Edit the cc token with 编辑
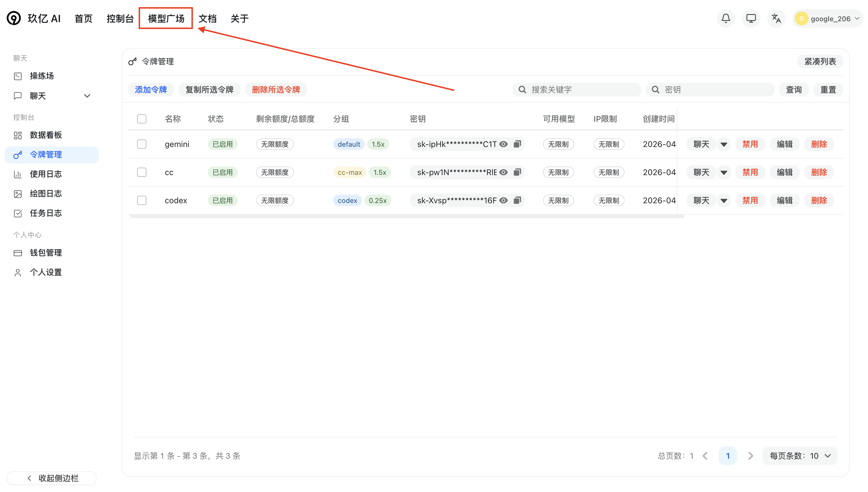This screenshot has height=492, width=868. (x=784, y=172)
